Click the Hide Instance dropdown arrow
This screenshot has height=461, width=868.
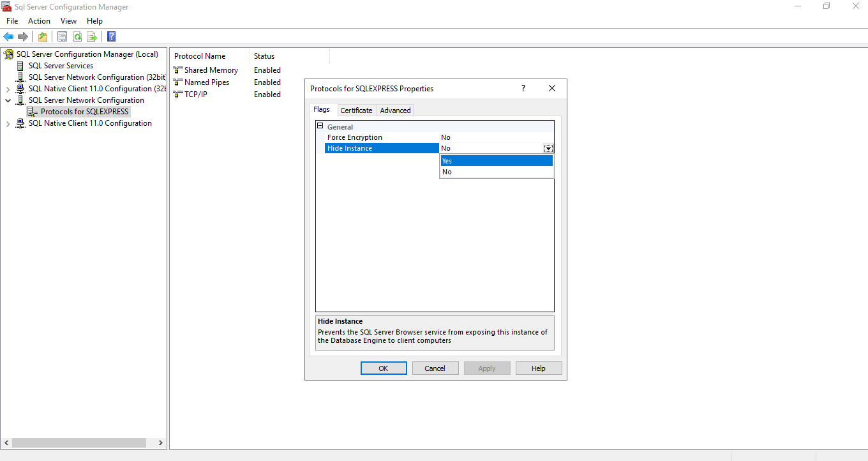[548, 148]
